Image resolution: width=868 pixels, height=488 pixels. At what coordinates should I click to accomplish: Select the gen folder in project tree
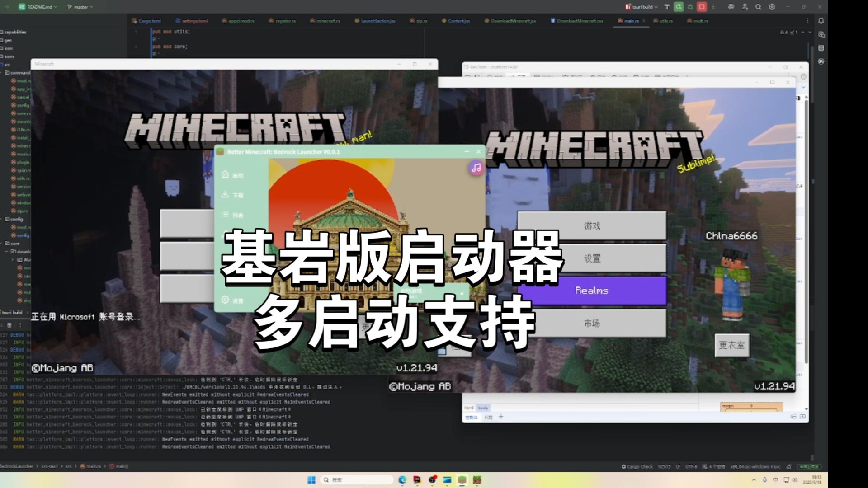pos(6,40)
